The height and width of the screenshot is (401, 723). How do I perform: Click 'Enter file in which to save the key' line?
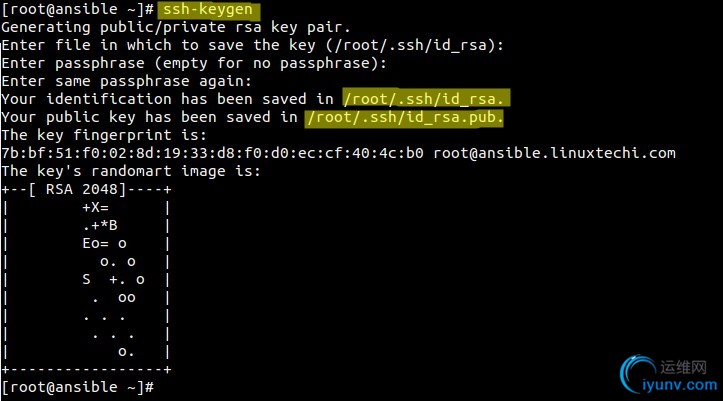252,45
